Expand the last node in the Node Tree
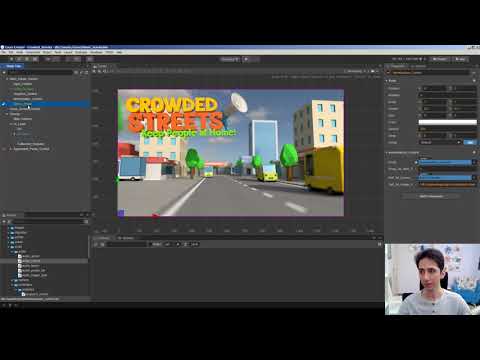Viewport: 480px width, 360px height. click(10, 149)
